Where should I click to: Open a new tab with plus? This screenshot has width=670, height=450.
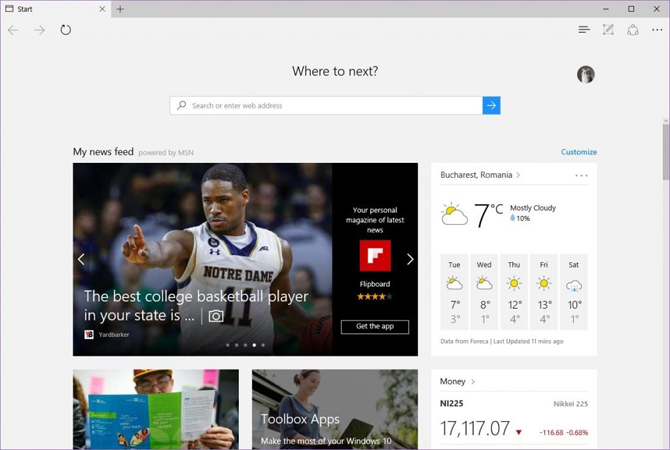tap(120, 9)
